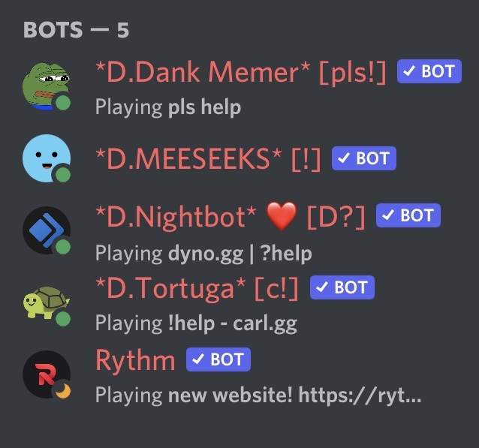Open the turtle avatar of Tortuga
Screen dimensions: 479x448
tap(47, 302)
